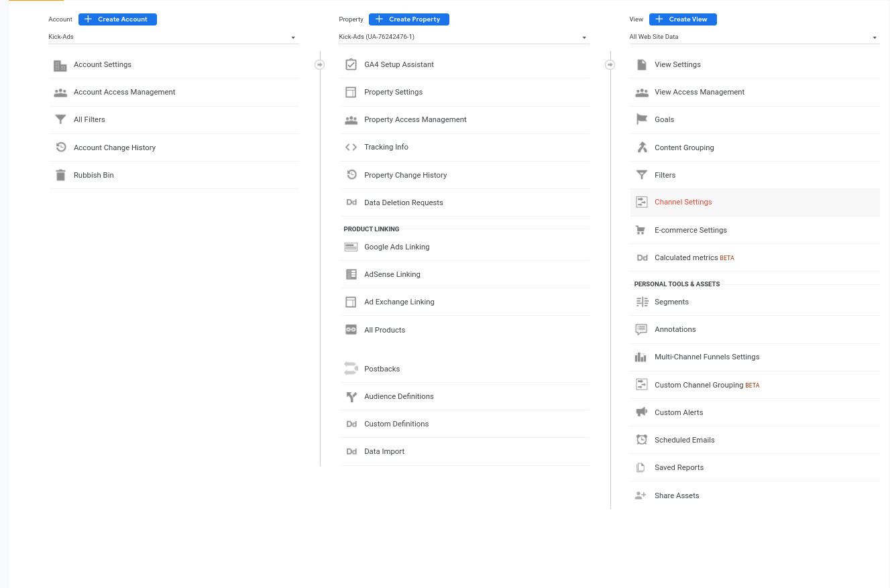Click the PRODUCT LINKING section heading
Screen dimensions: 890x588
(x=372, y=229)
